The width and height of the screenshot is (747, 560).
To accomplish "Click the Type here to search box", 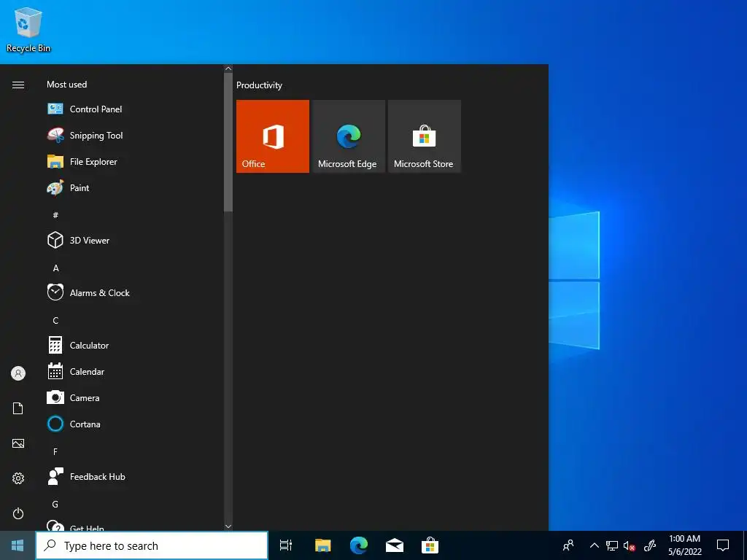I will (152, 545).
